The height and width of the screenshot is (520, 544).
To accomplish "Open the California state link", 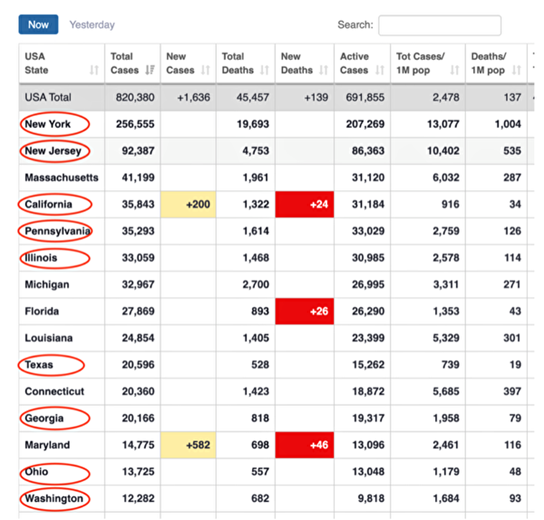I will pyautogui.click(x=49, y=204).
